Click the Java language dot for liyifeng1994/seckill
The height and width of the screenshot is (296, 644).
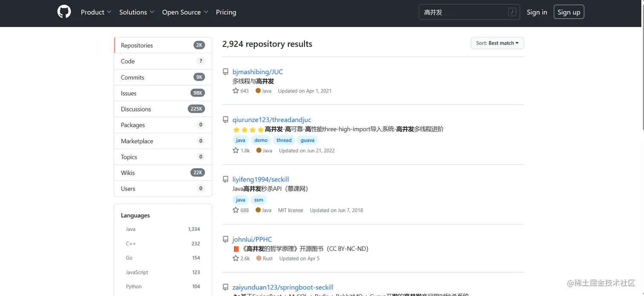click(258, 210)
